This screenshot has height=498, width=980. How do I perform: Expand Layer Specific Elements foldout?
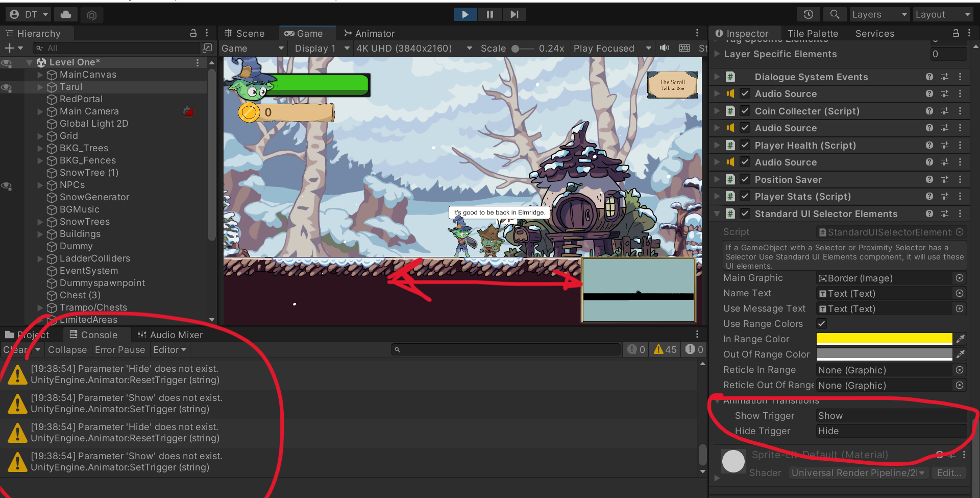click(x=717, y=54)
